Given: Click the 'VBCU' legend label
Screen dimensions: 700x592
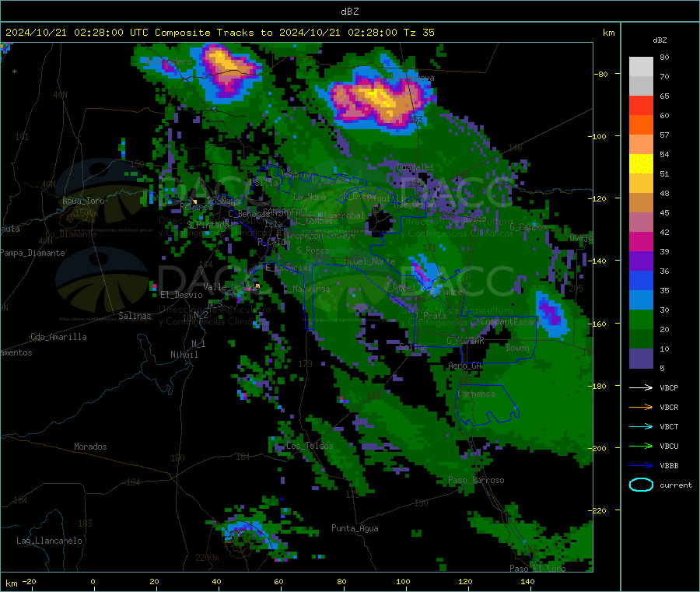Looking at the screenshot, I should coord(669,446).
